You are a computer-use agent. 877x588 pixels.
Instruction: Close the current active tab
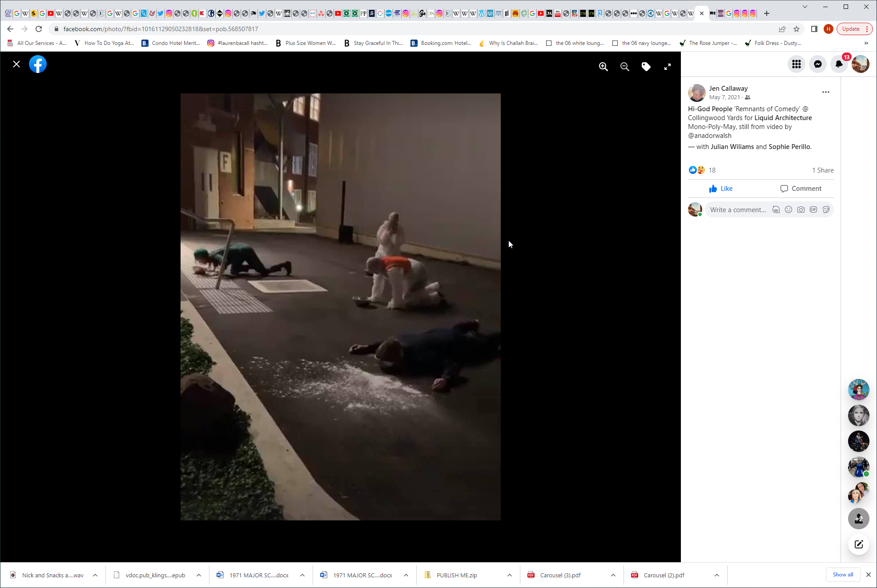click(702, 13)
